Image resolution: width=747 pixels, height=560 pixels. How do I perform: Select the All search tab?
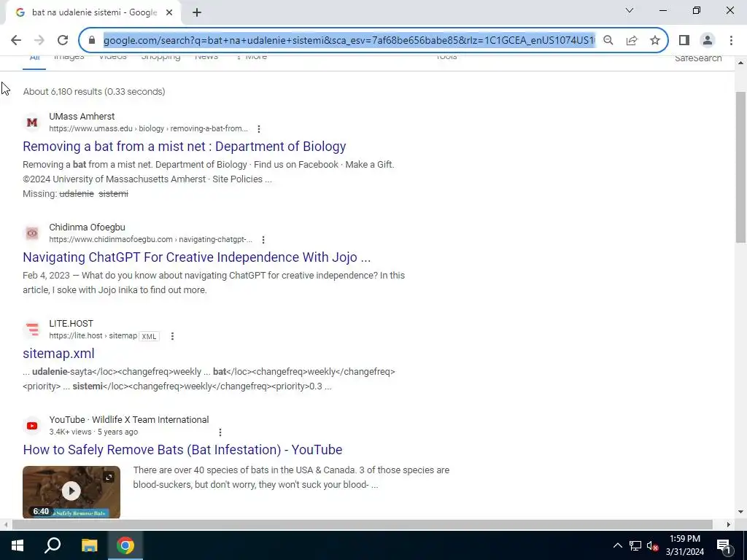coord(34,58)
